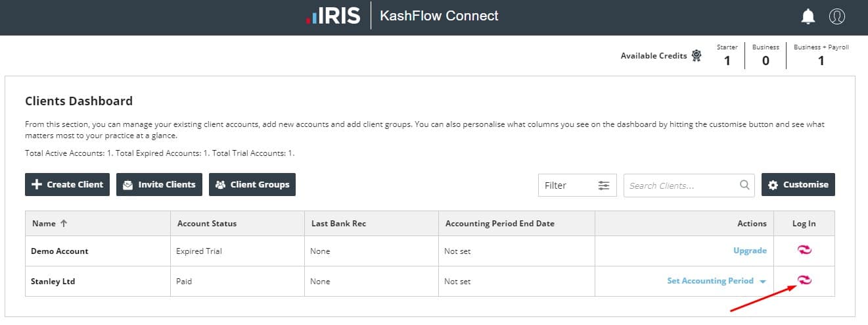Select the Stanley Ltd client name
Screen dimensions: 868x325
pos(53,281)
